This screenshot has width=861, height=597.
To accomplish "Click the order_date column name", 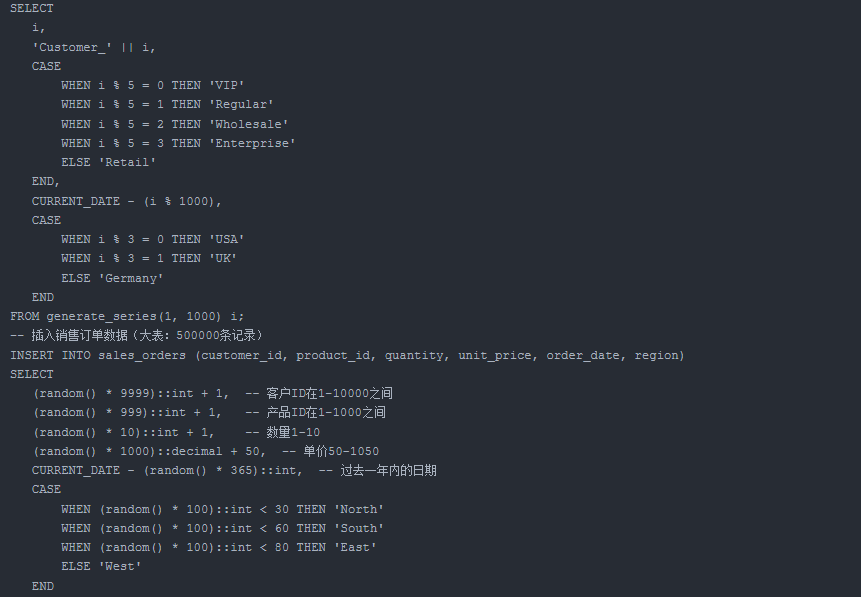I will 583,355.
